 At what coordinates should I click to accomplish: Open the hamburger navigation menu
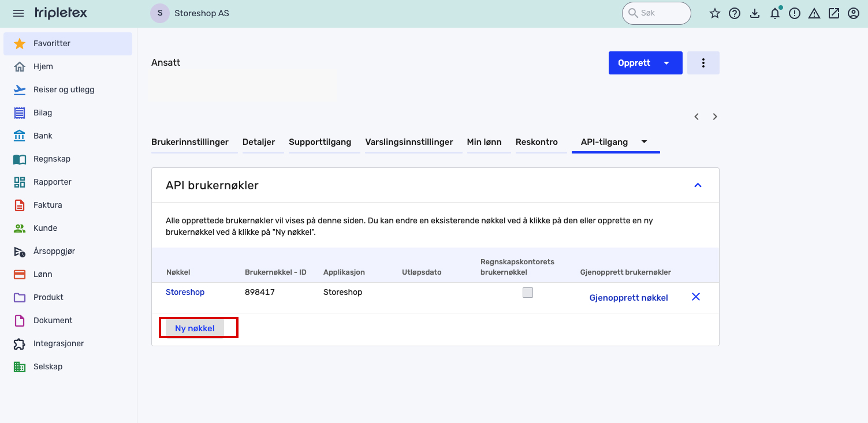[x=18, y=13]
